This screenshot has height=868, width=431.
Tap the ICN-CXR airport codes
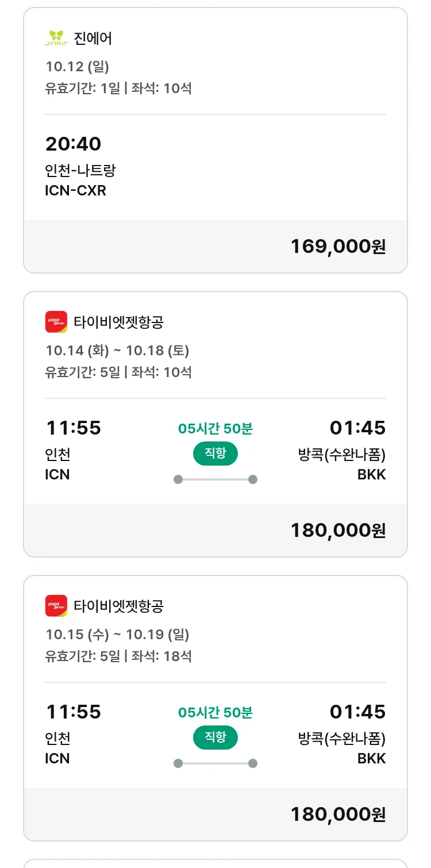pos(75,190)
